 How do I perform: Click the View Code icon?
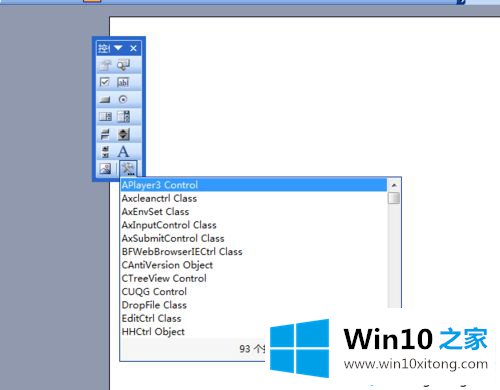point(123,65)
